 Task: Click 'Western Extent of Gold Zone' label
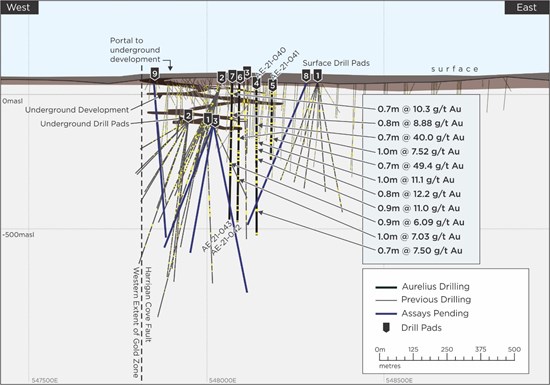click(x=136, y=322)
